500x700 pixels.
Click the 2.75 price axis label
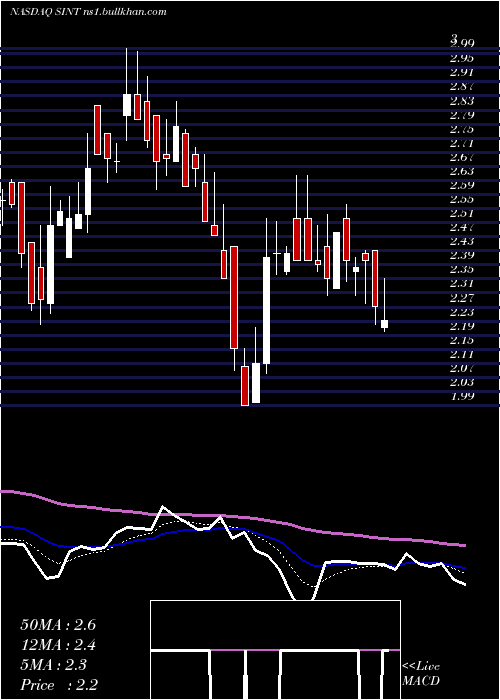click(462, 129)
